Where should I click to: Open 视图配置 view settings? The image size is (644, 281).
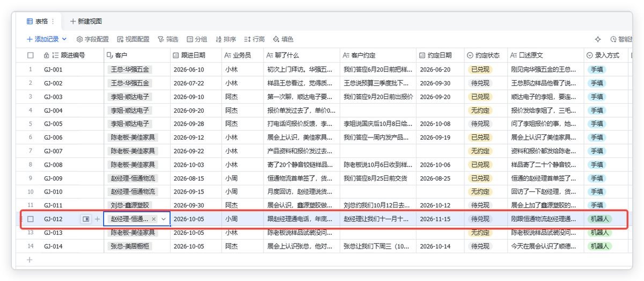click(x=134, y=39)
